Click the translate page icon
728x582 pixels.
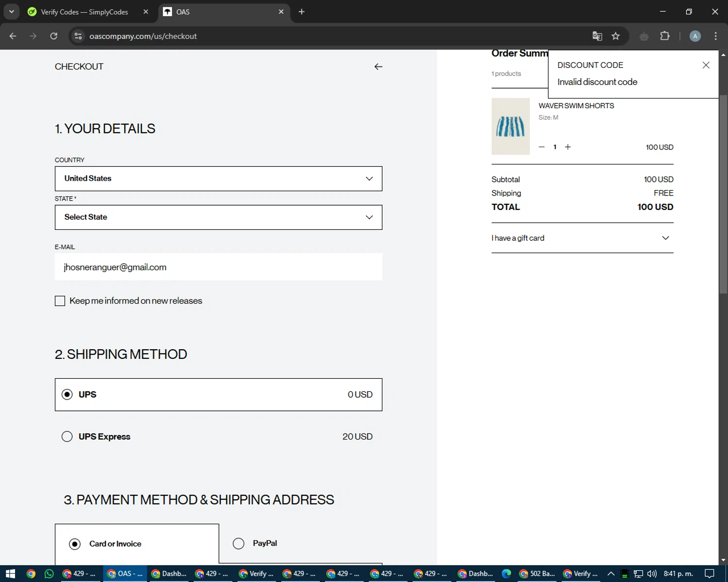597,36
